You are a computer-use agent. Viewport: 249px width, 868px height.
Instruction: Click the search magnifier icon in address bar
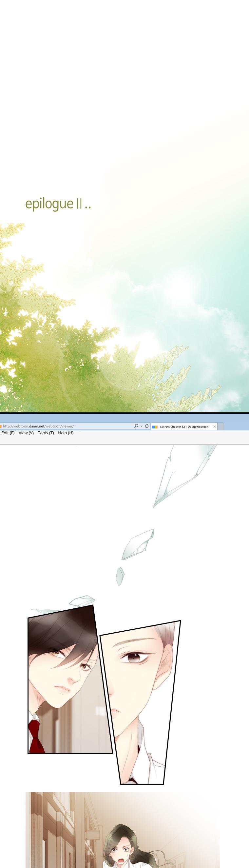coord(136,426)
